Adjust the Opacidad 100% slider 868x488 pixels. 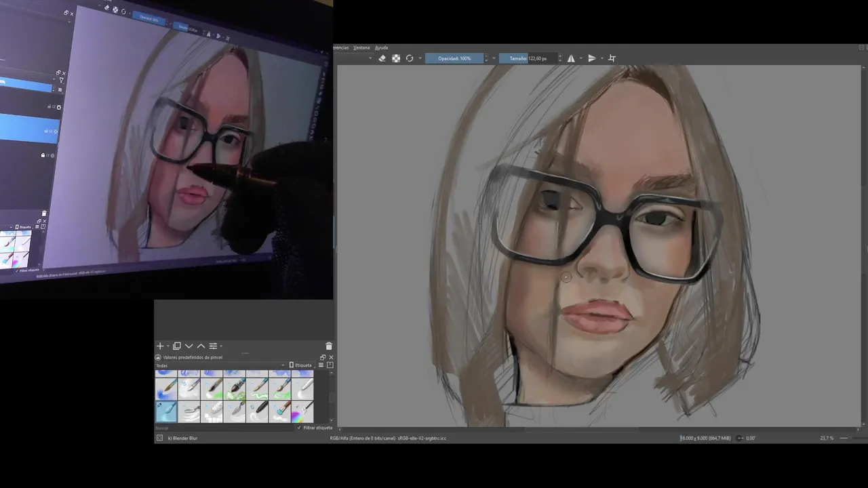pyautogui.click(x=454, y=58)
